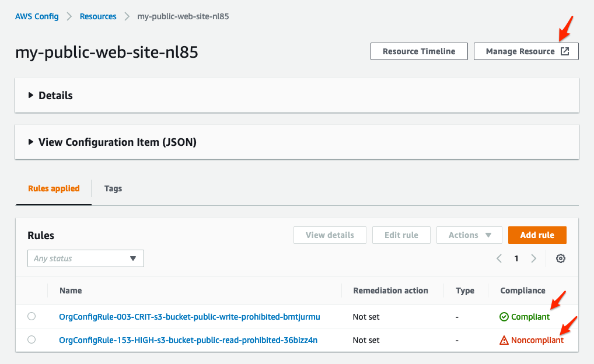Image resolution: width=594 pixels, height=364 pixels.
Task: Click the View details button
Action: [330, 235]
